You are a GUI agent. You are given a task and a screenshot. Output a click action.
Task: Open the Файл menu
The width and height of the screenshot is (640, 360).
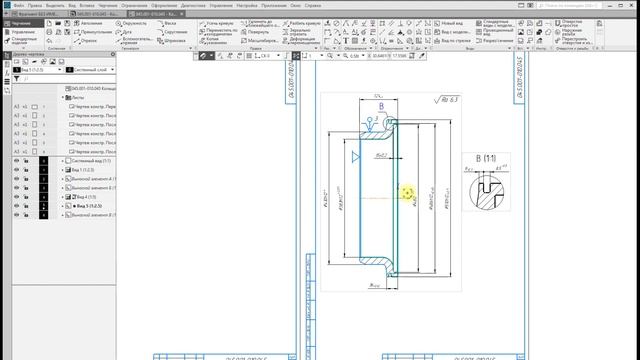19,6
